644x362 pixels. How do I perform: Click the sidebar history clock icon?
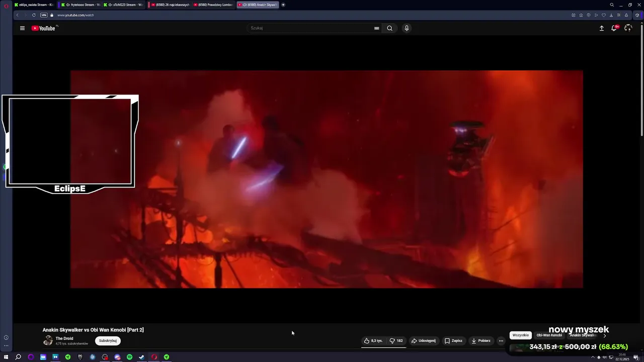(6, 337)
